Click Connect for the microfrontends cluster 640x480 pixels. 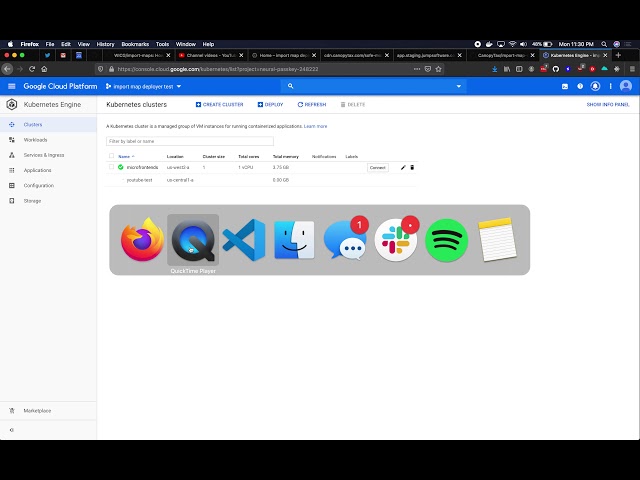pos(378,167)
